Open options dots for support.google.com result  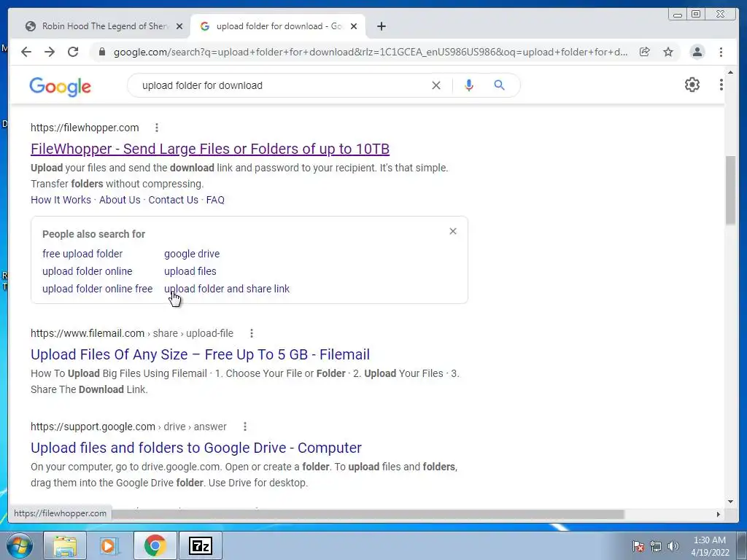[245, 427]
